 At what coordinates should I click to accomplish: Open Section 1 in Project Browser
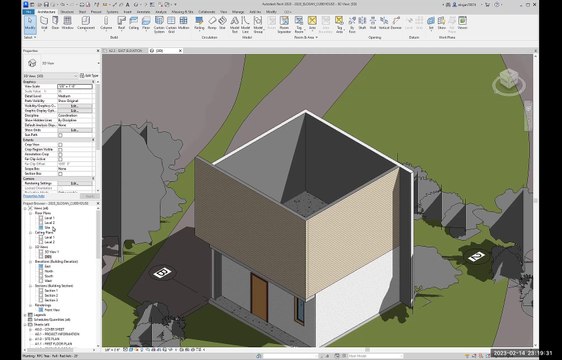click(51, 291)
